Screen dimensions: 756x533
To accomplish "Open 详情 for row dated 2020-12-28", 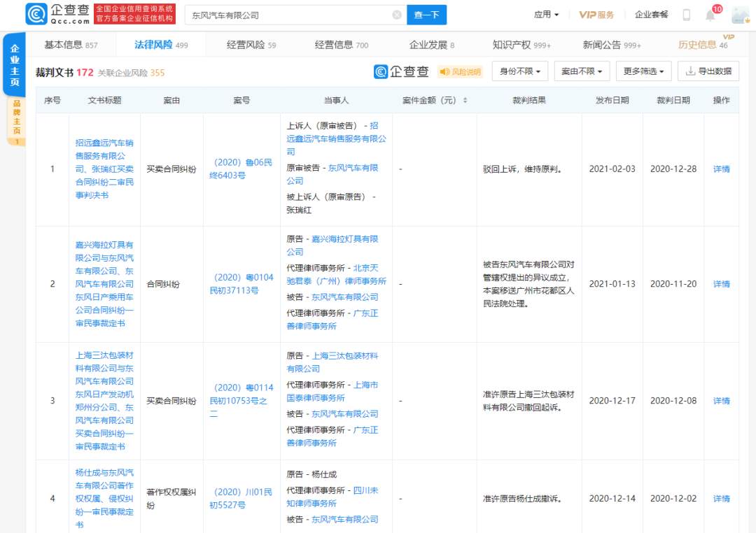I will click(x=721, y=169).
